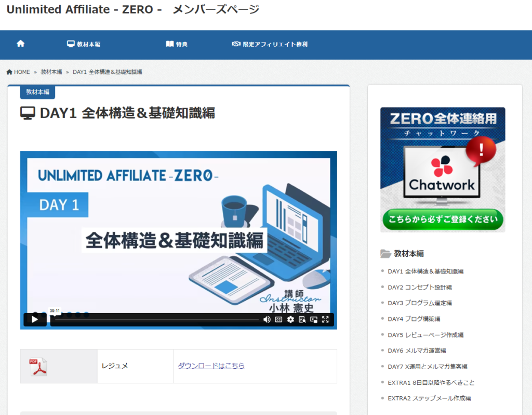Open the video settings gear
Screen dimensions: 532x415
(x=290, y=319)
